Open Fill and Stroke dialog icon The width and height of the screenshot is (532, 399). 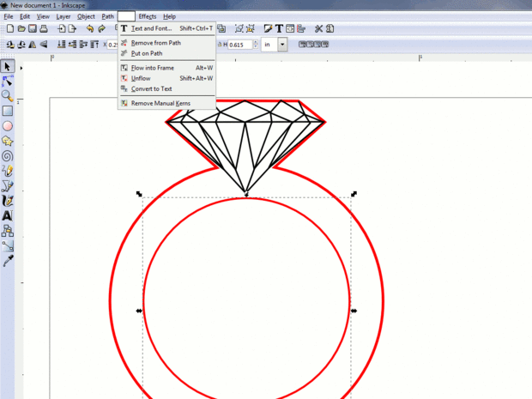point(268,29)
